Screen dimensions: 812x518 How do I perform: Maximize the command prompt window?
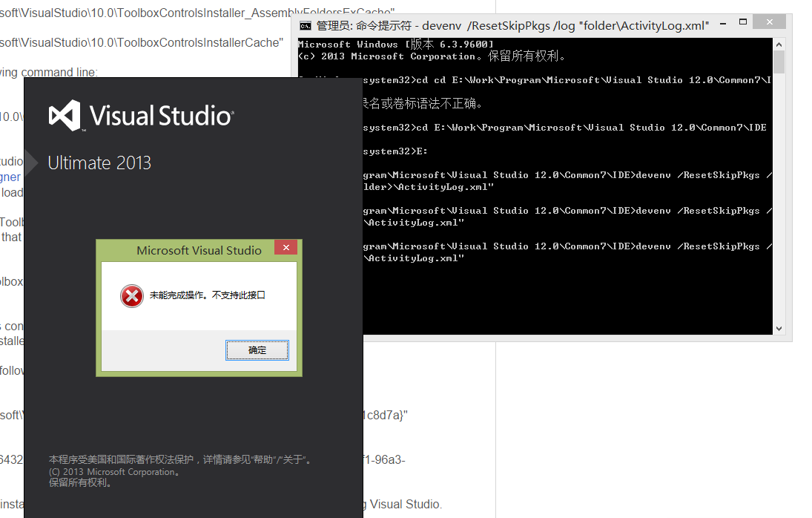point(743,22)
